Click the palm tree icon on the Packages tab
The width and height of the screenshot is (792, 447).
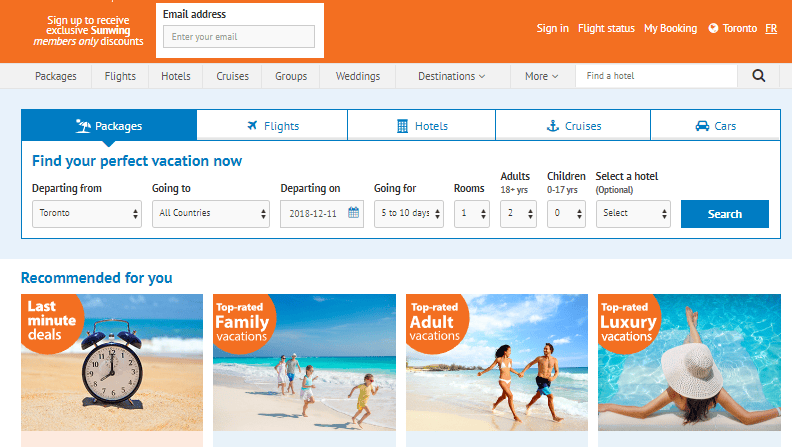[x=83, y=126]
